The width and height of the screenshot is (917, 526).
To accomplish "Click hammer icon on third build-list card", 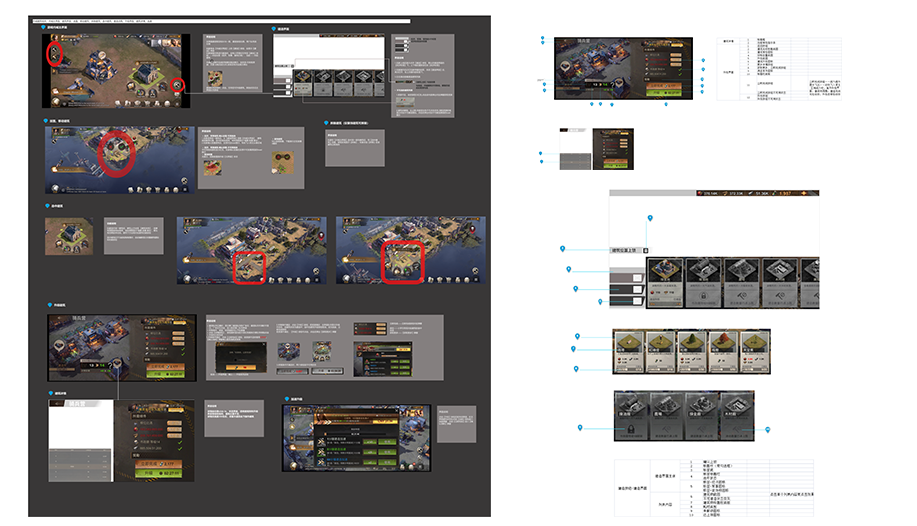I will click(742, 296).
